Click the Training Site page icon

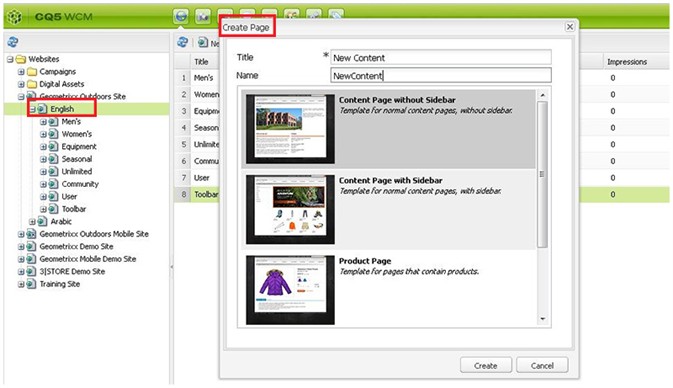(31, 284)
